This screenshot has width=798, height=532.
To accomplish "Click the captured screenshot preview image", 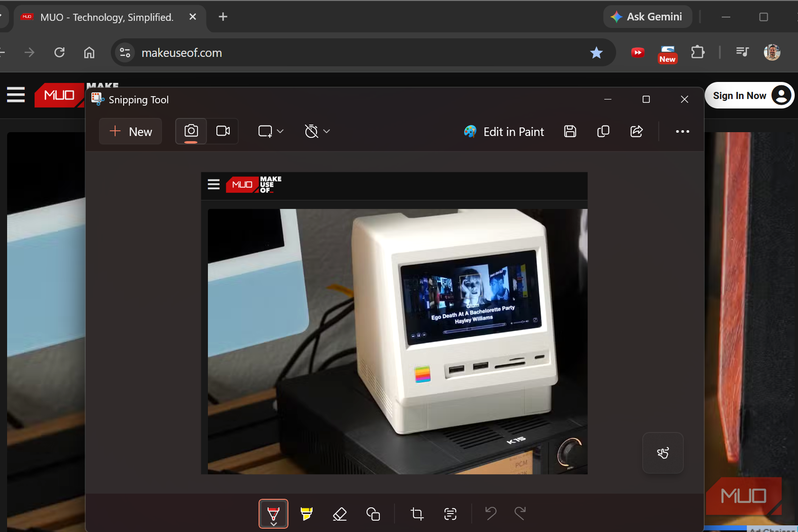I will click(394, 323).
